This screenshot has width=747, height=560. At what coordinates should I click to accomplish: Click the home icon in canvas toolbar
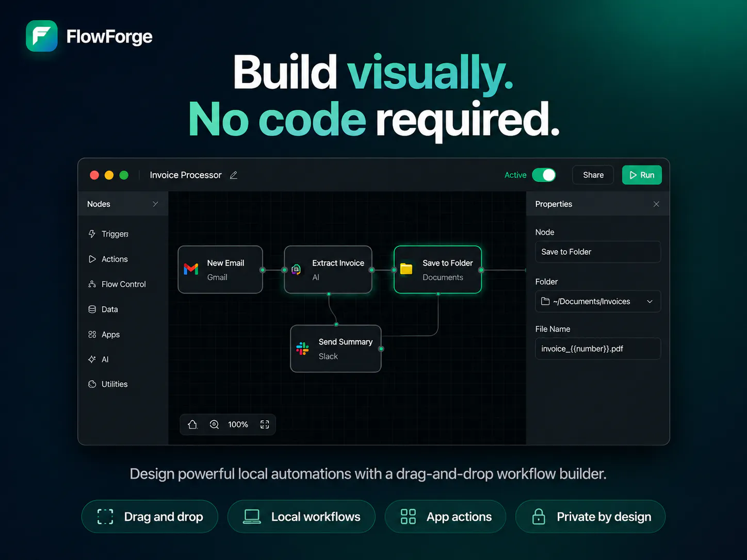[x=192, y=424]
